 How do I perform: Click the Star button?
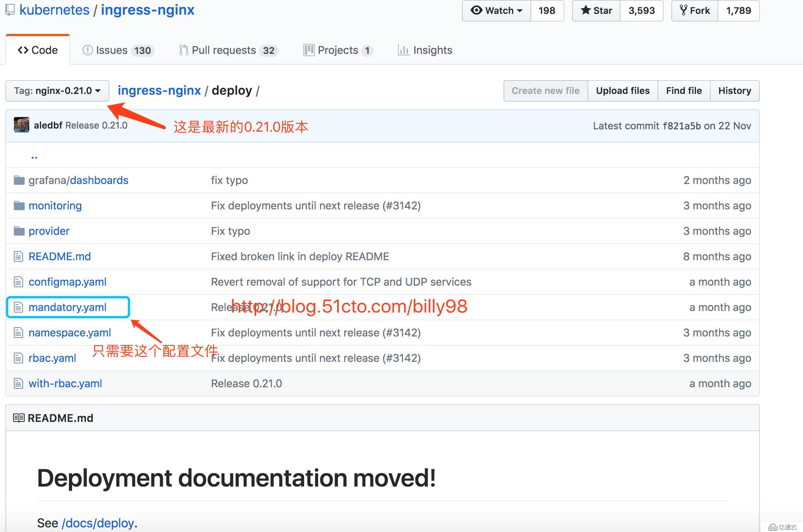tap(596, 10)
